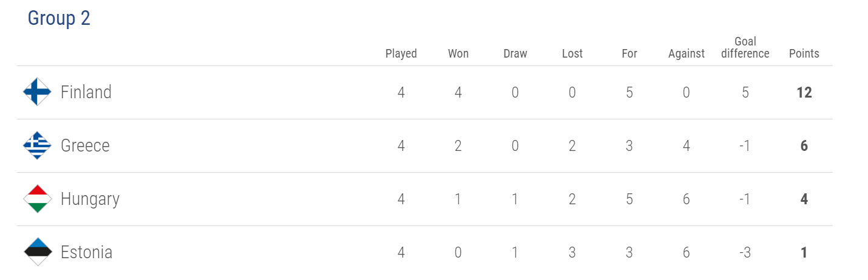Select Finland's 12 points value
The image size is (868, 280).
point(804,92)
